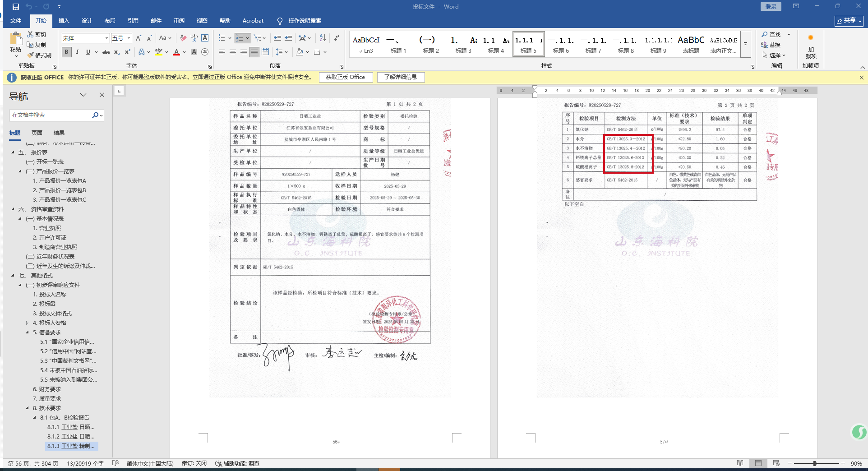Click the 获取正版 Office button

coord(346,77)
